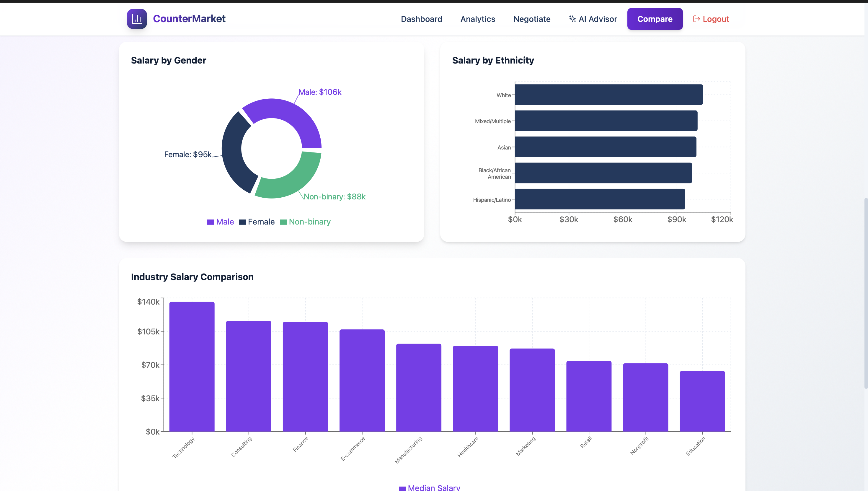Click the Logout arrow icon
The width and height of the screenshot is (868, 491).
click(696, 19)
